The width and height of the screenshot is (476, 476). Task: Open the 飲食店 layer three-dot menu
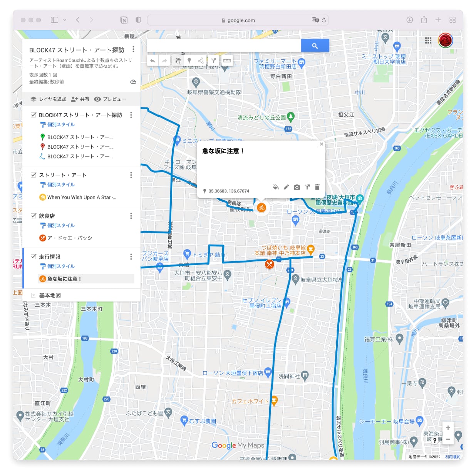click(x=131, y=216)
